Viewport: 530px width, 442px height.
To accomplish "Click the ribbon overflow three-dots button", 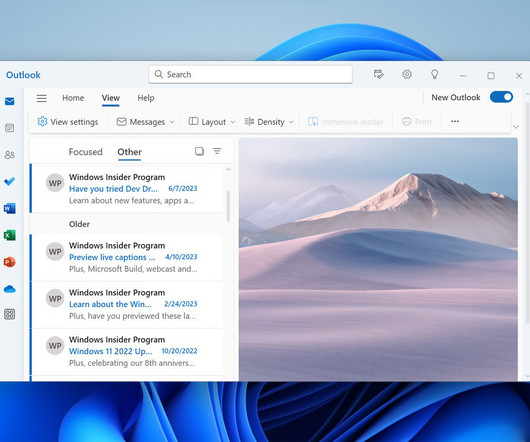I will (455, 121).
